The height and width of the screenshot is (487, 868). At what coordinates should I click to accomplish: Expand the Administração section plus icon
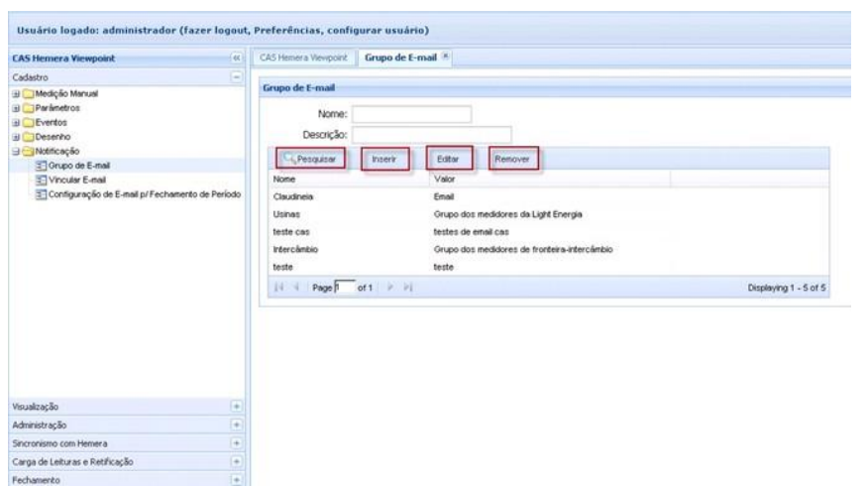236,424
